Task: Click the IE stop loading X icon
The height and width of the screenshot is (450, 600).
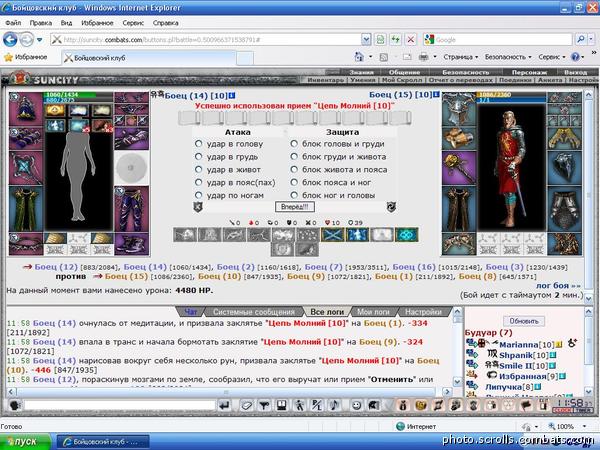Action: click(410, 39)
